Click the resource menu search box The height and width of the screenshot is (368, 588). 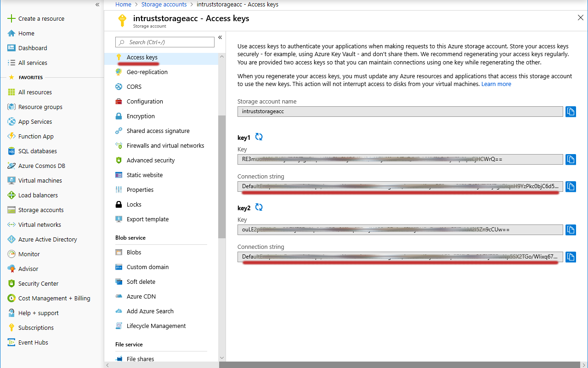(x=165, y=42)
